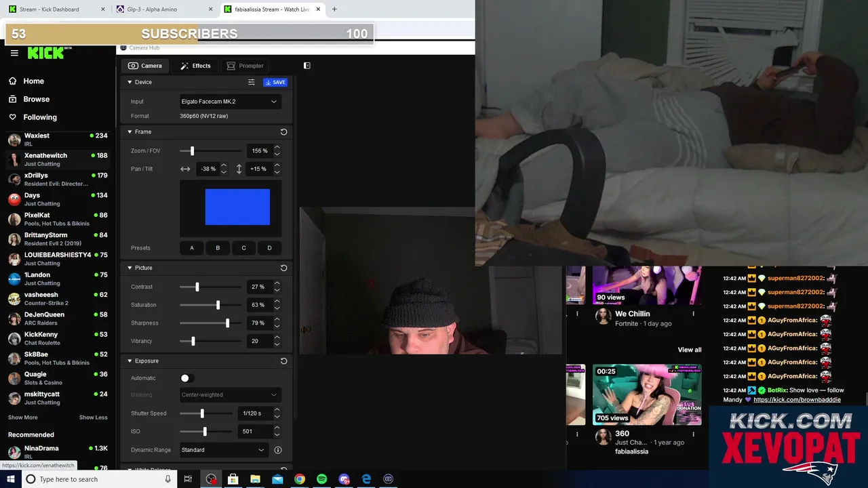This screenshot has width=868, height=488.
Task: Open the Kick hamburger menu
Action: click(14, 53)
